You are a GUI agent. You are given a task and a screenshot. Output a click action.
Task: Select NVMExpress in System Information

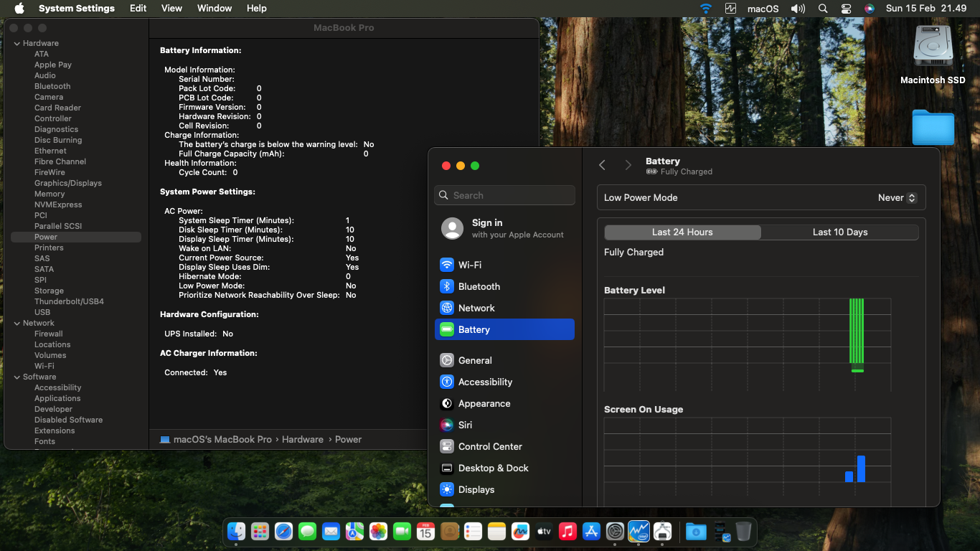pyautogui.click(x=58, y=204)
